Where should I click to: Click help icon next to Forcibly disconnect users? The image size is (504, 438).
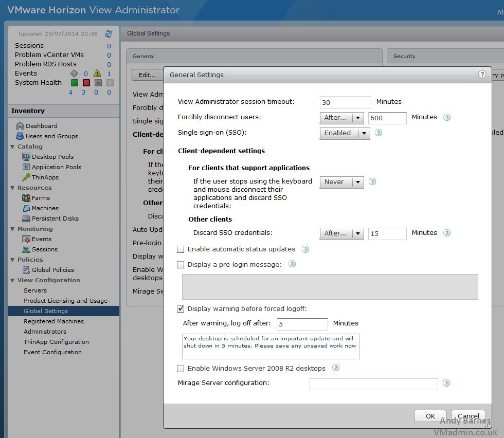447,117
